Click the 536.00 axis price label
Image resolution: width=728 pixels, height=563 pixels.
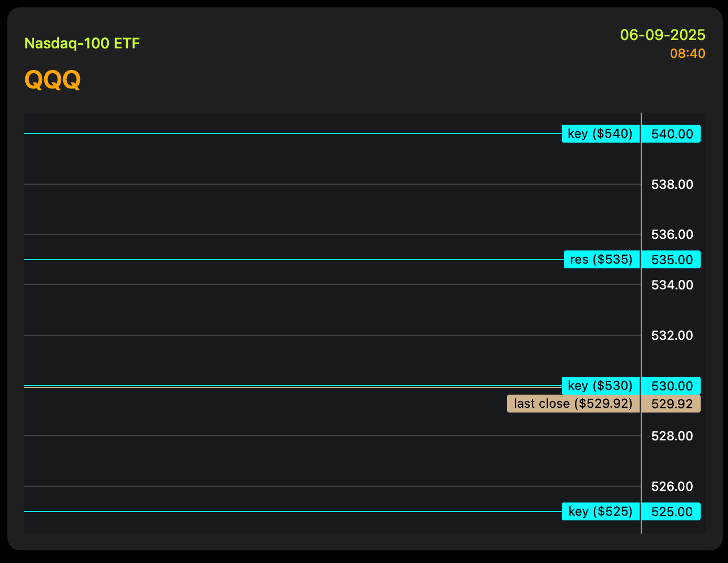[672, 234]
